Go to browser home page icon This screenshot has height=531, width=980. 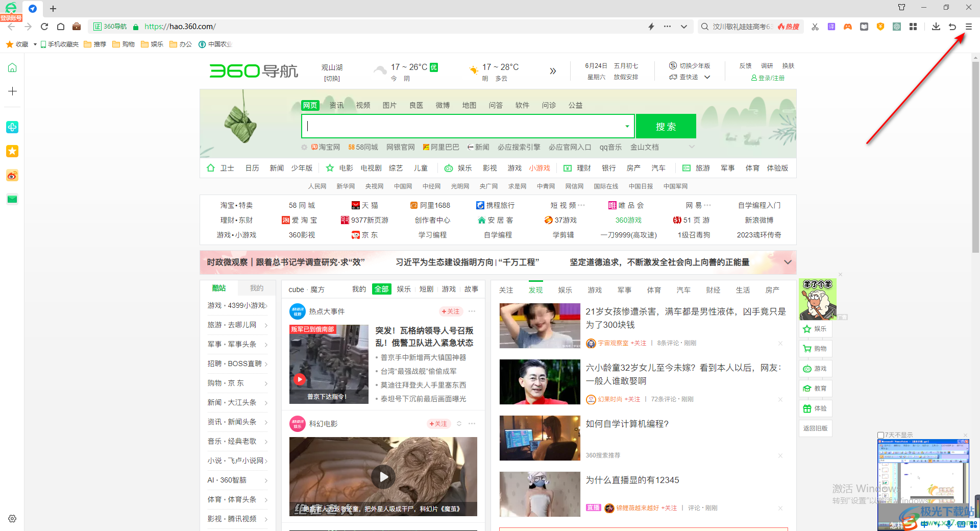click(61, 27)
